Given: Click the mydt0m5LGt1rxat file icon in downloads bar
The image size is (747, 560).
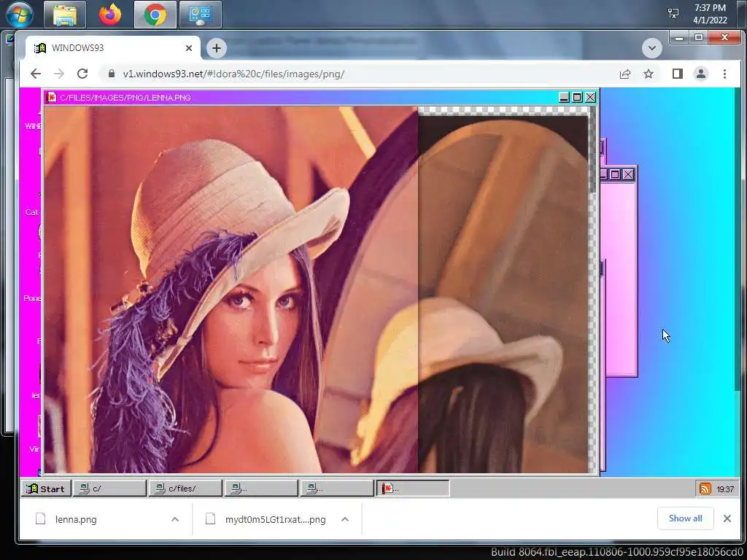Looking at the screenshot, I should point(210,519).
